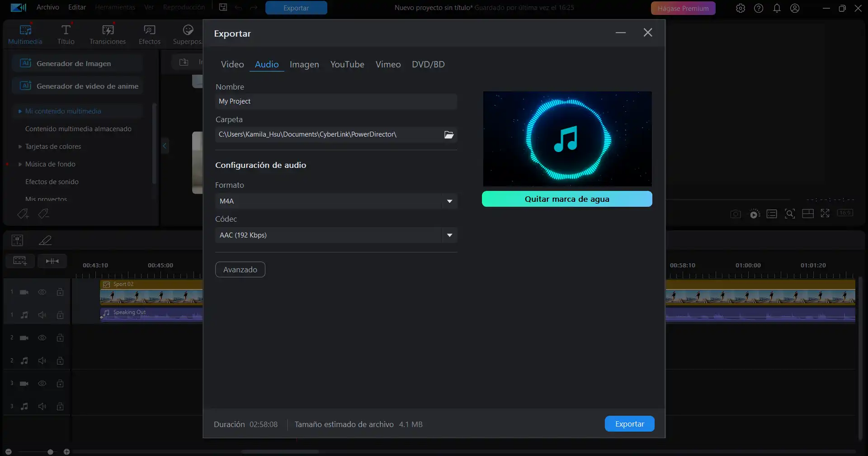Mute audio track 1

[x=42, y=315]
